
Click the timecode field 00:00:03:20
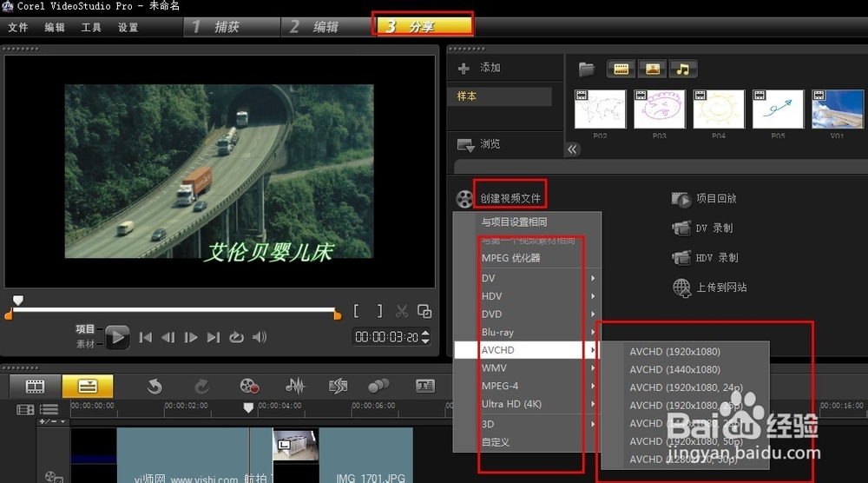point(387,337)
